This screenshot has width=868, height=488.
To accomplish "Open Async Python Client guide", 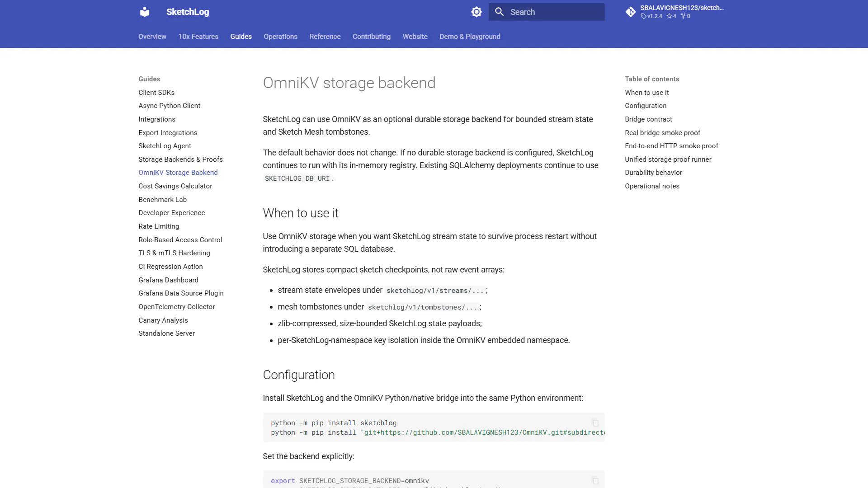I will tap(170, 106).
